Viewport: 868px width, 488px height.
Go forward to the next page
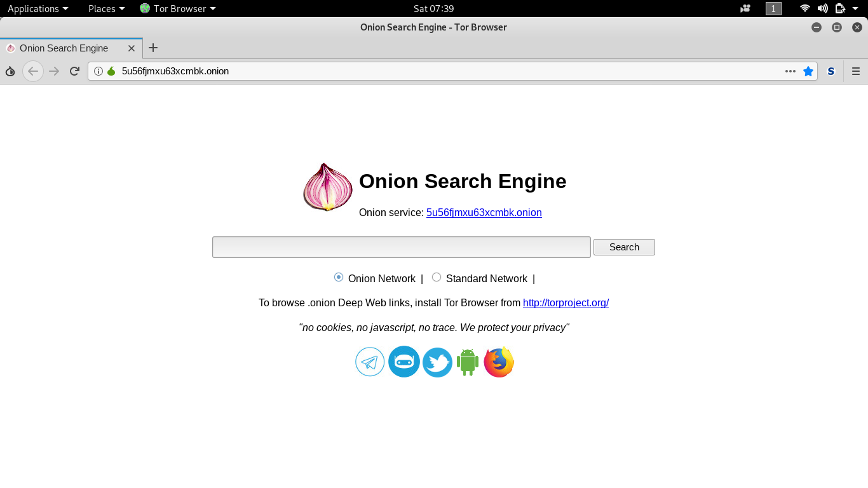[55, 71]
